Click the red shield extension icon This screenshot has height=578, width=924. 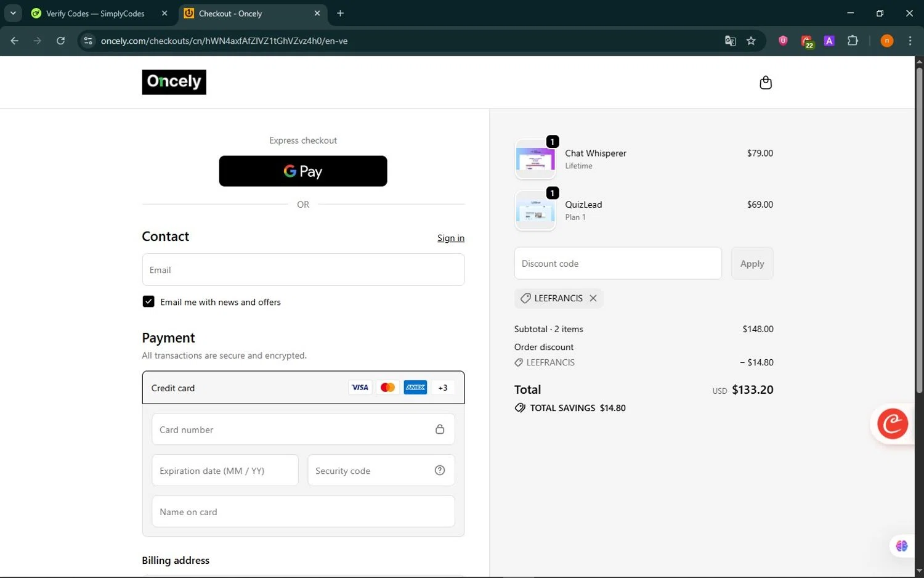coord(783,41)
